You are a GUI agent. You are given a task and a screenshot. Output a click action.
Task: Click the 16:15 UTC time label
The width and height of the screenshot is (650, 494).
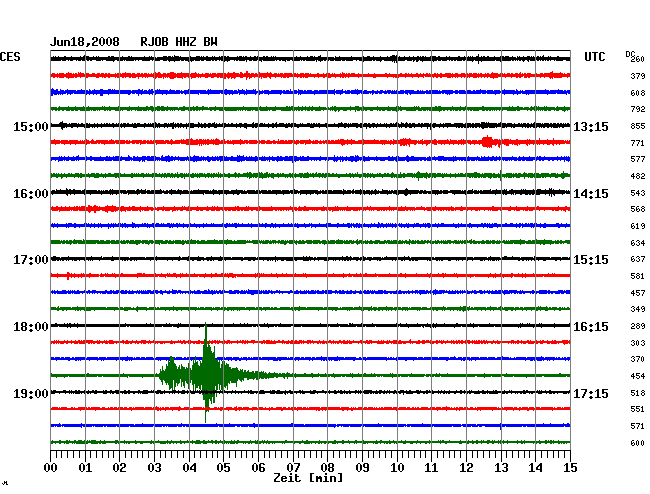point(591,327)
